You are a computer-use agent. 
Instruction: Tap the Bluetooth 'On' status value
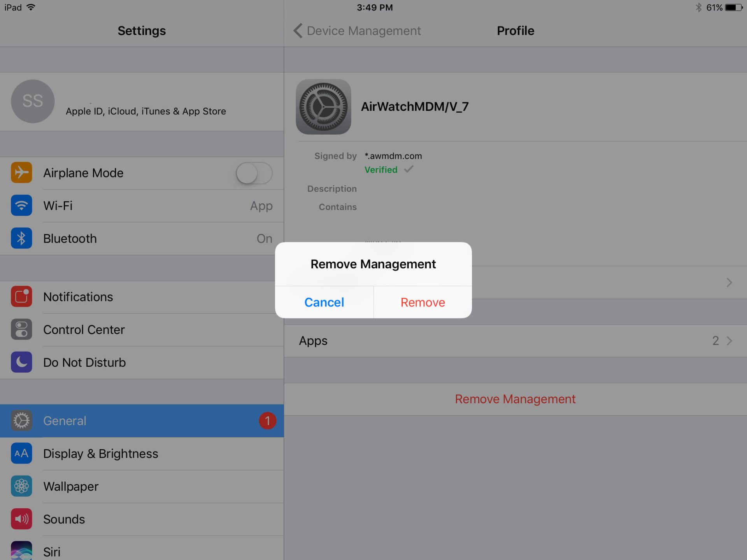tap(265, 238)
